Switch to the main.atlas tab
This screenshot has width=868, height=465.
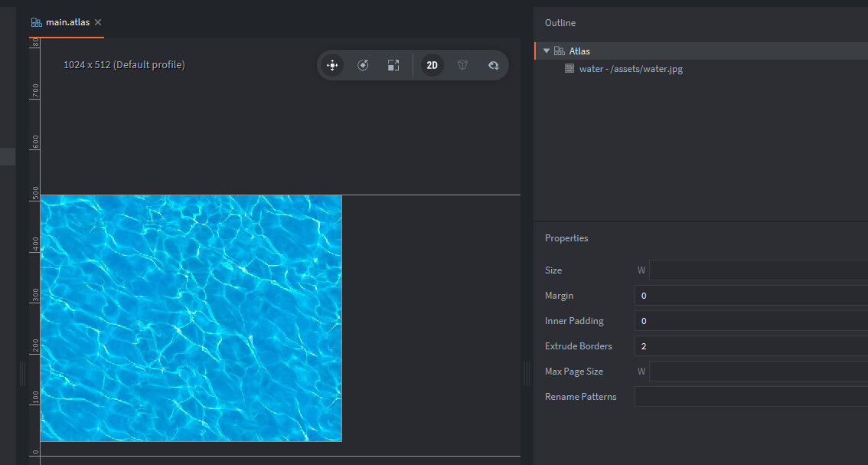67,22
